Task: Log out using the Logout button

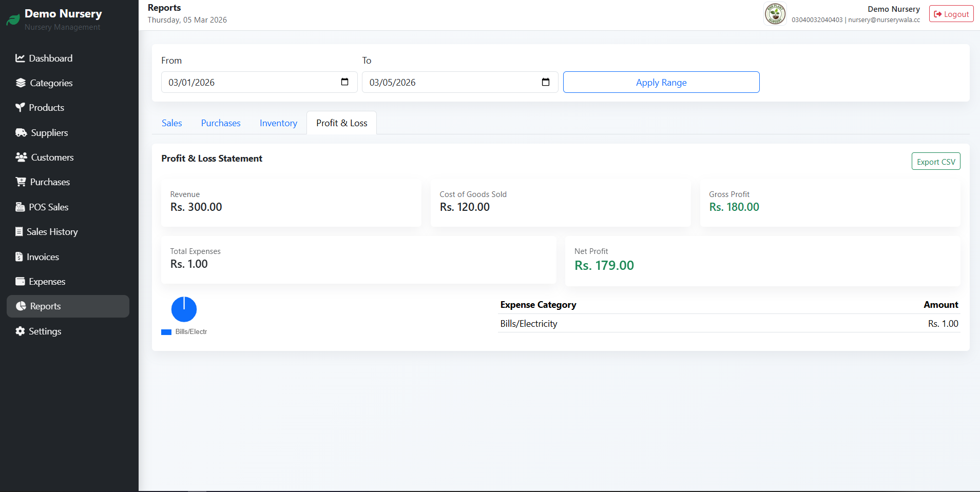Action: 951,14
